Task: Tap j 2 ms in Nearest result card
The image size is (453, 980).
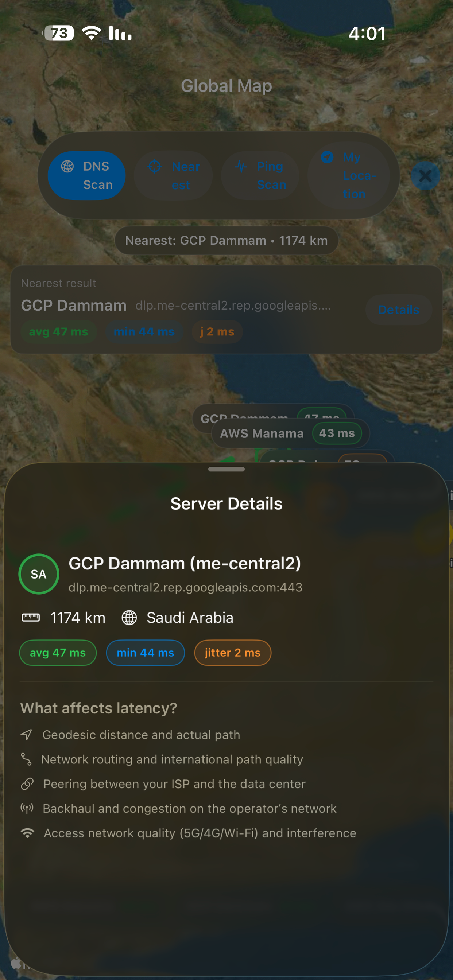Action: click(x=217, y=332)
